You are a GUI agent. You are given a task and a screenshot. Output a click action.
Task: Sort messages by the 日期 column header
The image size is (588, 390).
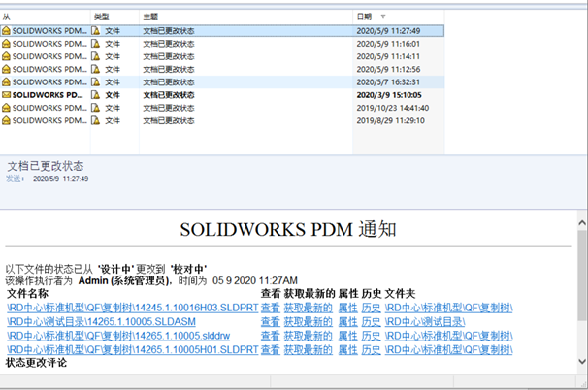pos(398,16)
